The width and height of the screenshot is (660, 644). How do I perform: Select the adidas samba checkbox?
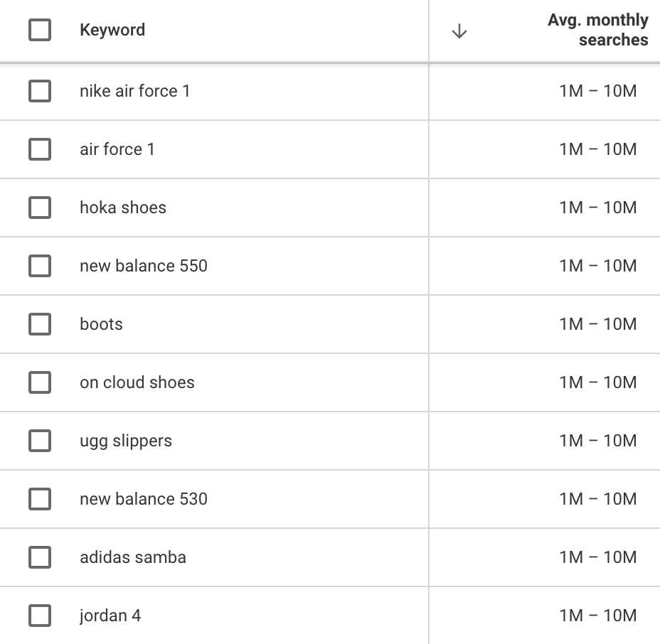[x=40, y=557]
